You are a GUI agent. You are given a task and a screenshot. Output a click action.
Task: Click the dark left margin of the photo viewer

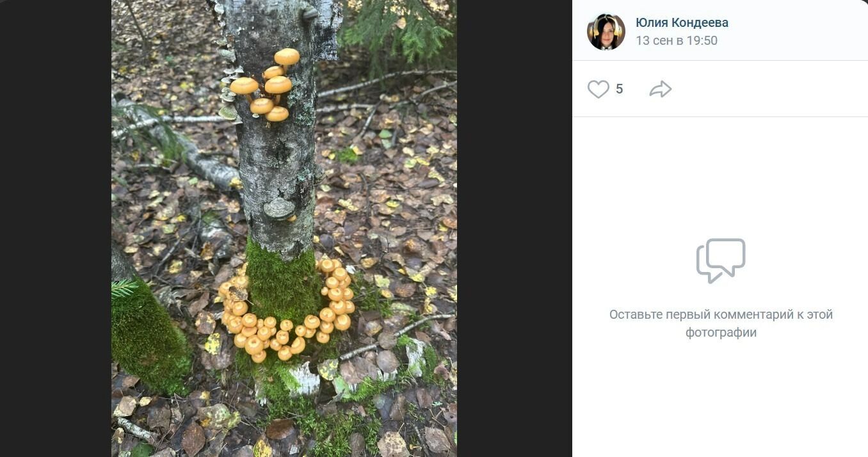pos(55,228)
